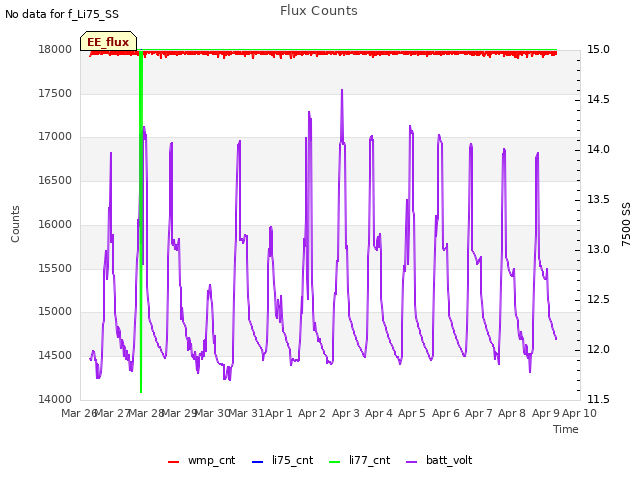Click the Apr 8 date label
The width and height of the screenshot is (640, 480).
click(512, 413)
